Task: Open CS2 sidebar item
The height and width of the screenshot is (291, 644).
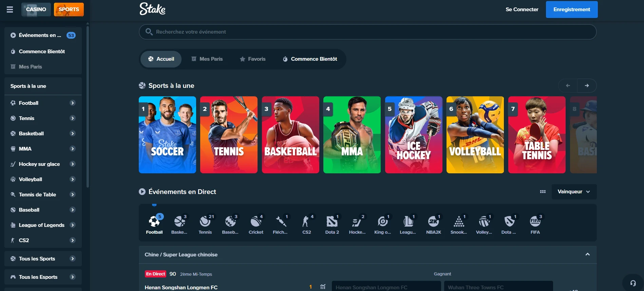Action: click(43, 240)
